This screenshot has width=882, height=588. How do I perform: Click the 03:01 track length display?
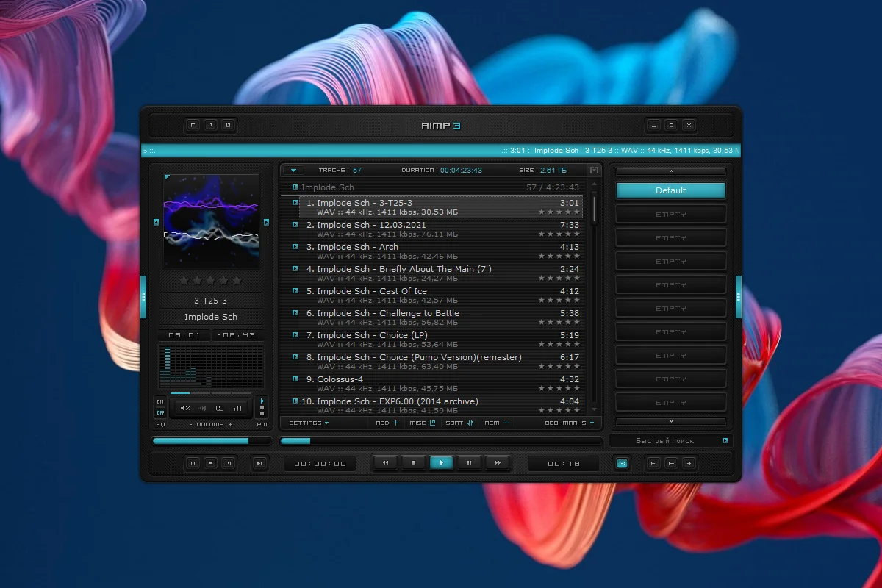tap(184, 335)
